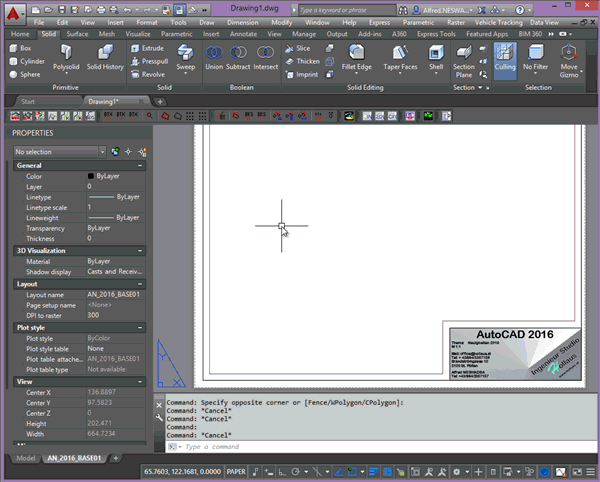This screenshot has width=600, height=482.
Task: Click the Union boolean tool
Action: click(x=214, y=58)
